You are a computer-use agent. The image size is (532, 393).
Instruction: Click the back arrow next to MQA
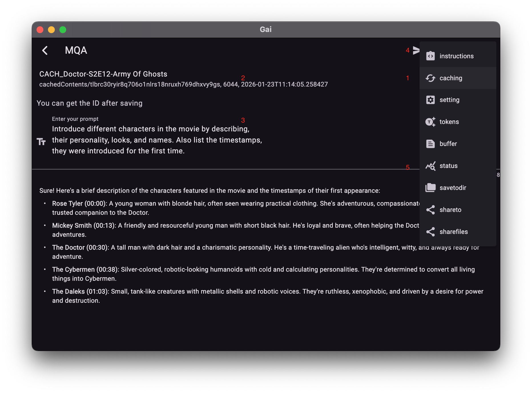(45, 51)
